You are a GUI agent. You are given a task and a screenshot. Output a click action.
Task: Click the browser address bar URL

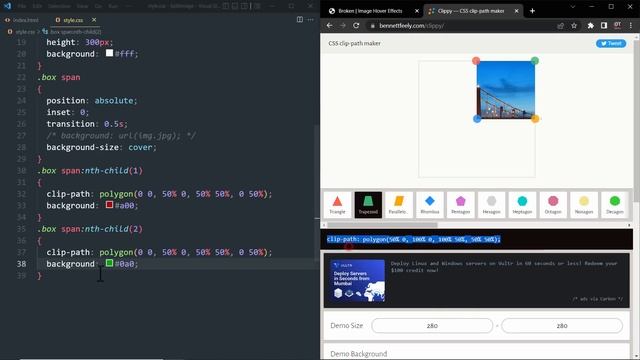coord(411,26)
